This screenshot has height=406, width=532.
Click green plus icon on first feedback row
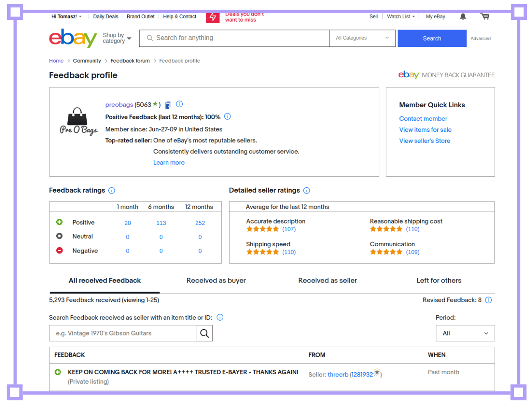click(x=58, y=372)
